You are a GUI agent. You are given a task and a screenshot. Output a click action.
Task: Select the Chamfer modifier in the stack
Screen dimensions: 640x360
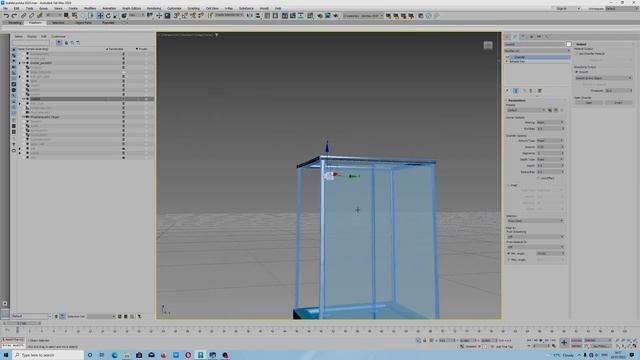[x=537, y=57]
